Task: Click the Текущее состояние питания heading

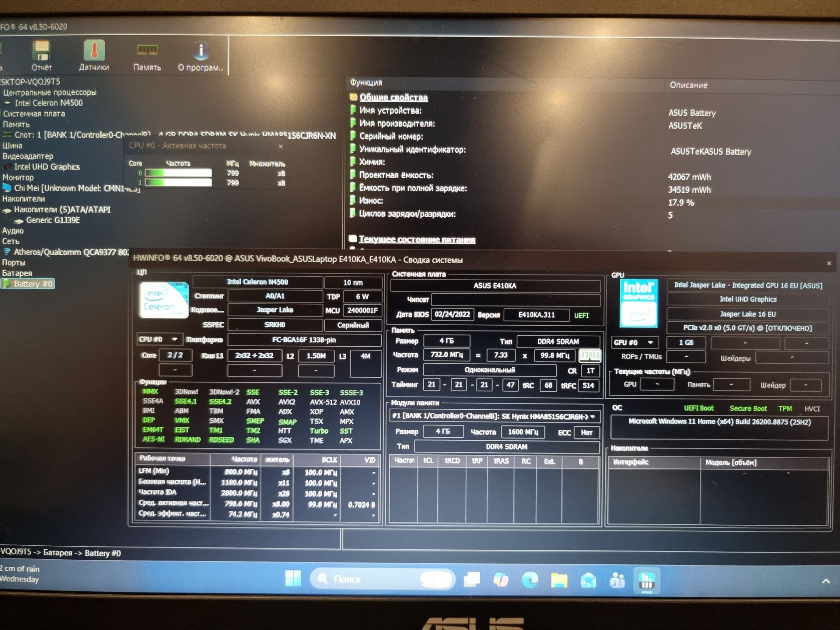Action: [x=417, y=240]
